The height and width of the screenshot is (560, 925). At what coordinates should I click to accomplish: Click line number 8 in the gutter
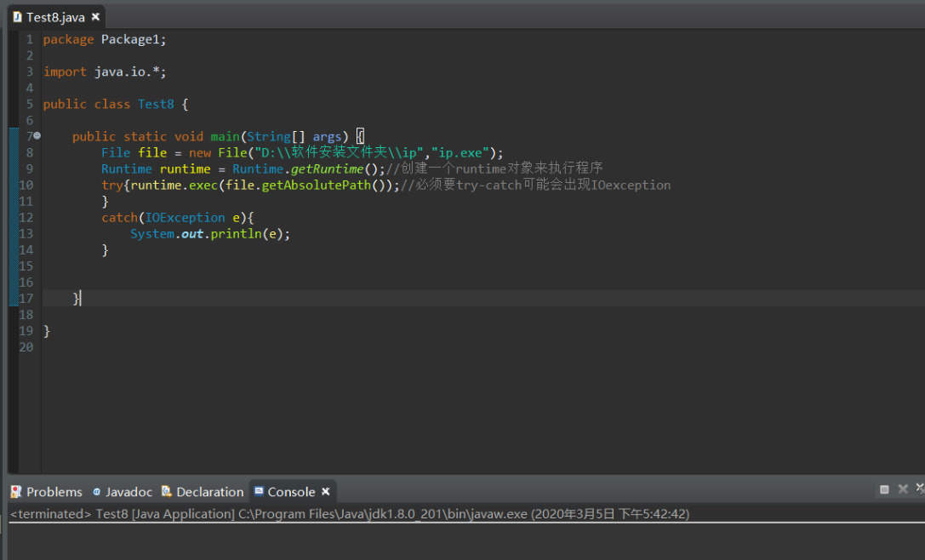[29, 153]
